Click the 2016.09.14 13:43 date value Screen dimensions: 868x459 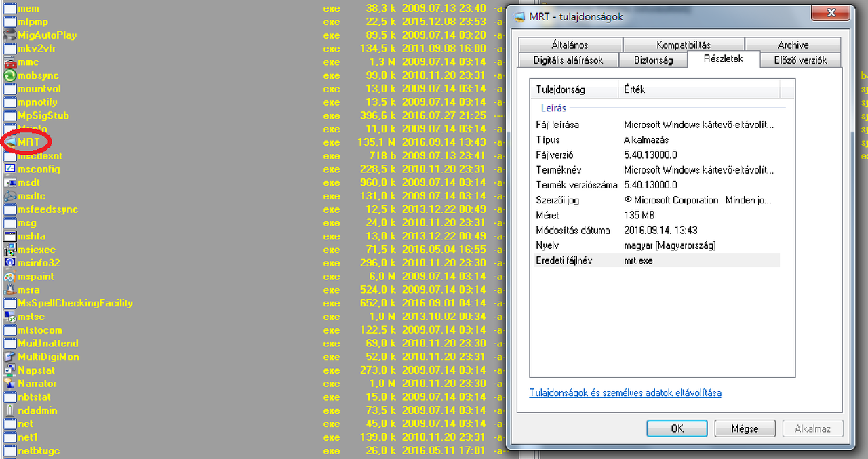(x=443, y=142)
